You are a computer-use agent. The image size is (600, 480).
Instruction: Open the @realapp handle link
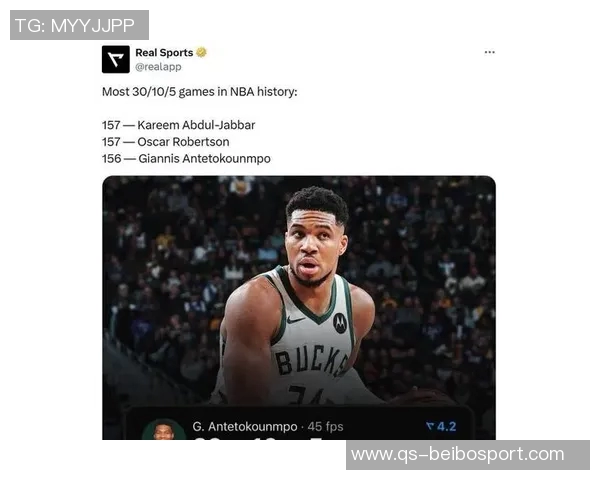click(x=158, y=67)
